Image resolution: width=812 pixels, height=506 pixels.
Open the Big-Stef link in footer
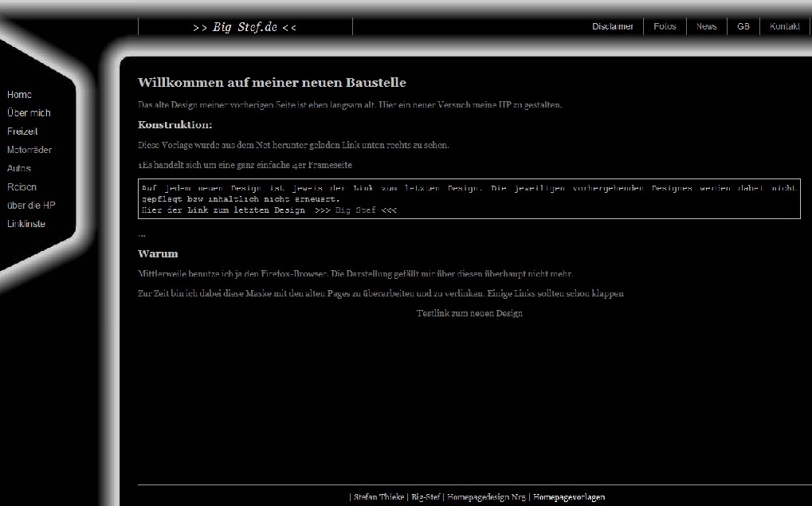(x=426, y=497)
